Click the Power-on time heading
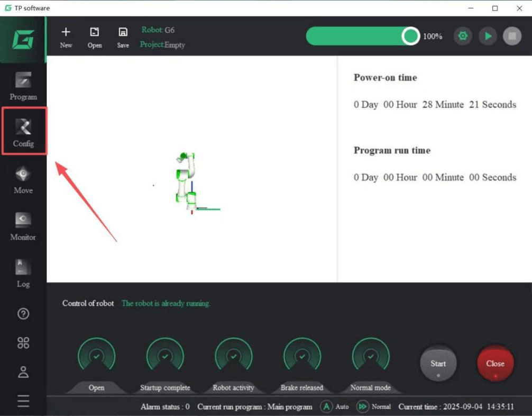The width and height of the screenshot is (532, 416). [385, 77]
